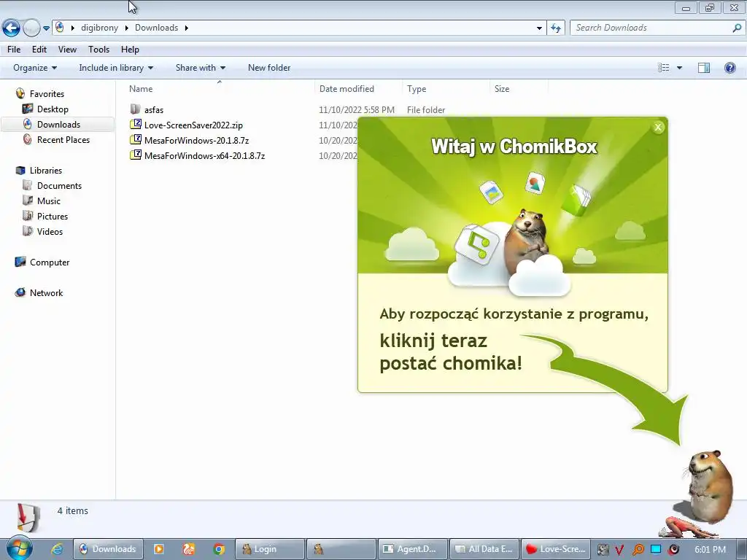This screenshot has height=560, width=747.
Task: Open the Edit menu
Action: [39, 50]
